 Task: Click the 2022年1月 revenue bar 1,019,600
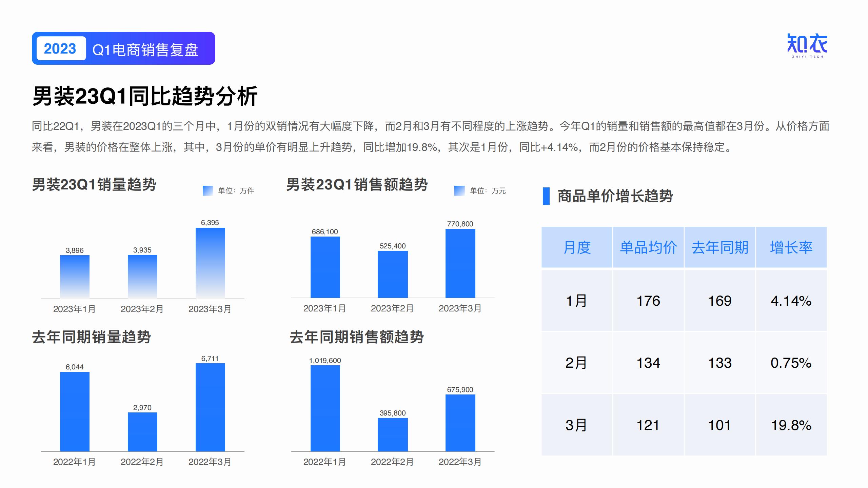(325, 408)
